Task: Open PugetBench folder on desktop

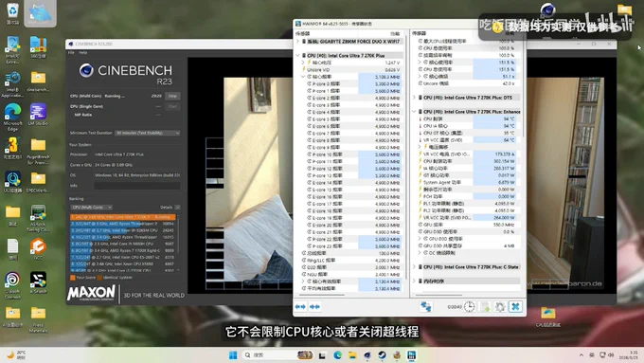Action: pos(38,151)
